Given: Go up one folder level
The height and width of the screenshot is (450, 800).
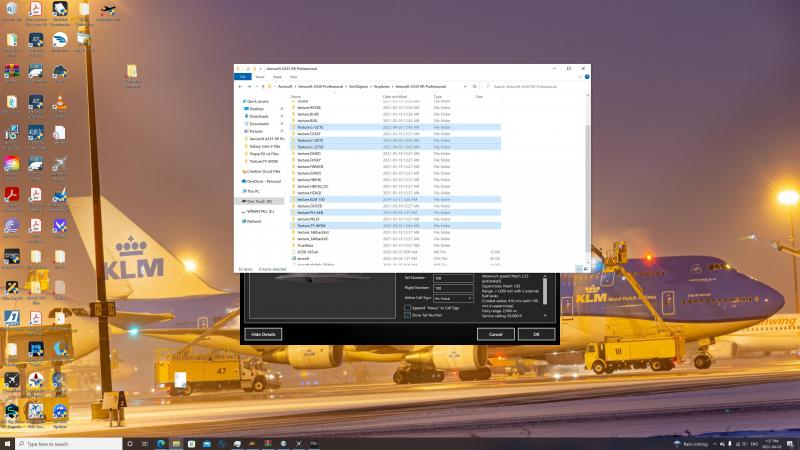Looking at the screenshot, I should click(x=263, y=86).
